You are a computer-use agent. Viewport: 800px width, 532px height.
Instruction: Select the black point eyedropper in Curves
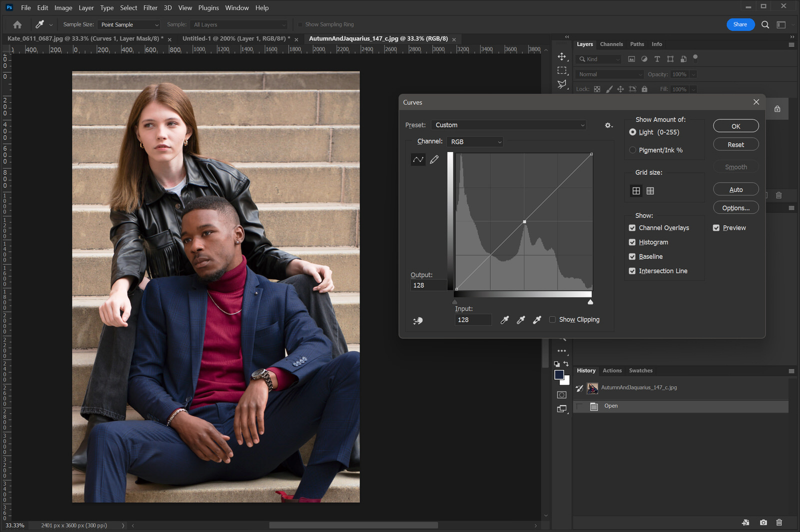pos(505,319)
